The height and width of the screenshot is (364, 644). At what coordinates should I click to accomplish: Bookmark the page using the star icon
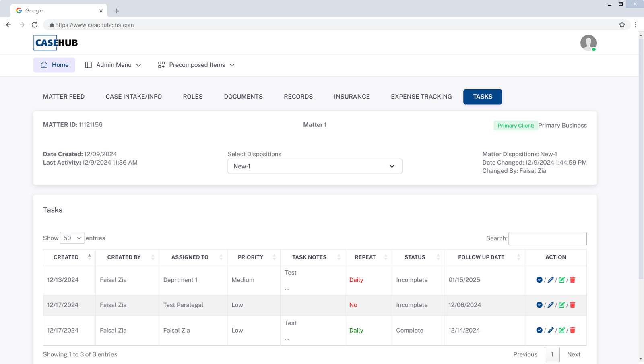622,25
